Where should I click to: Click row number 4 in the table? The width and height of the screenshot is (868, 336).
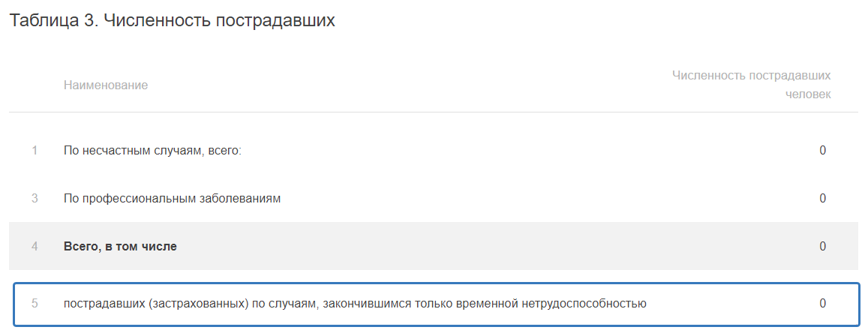click(35, 246)
